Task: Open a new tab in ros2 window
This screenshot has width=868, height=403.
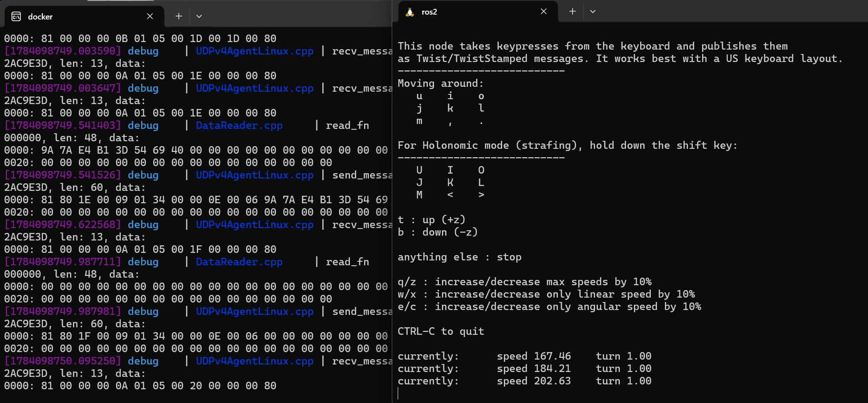Action: 572,12
